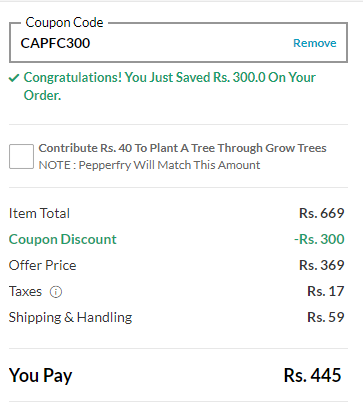Remove the CAPFC300 coupon

[315, 43]
